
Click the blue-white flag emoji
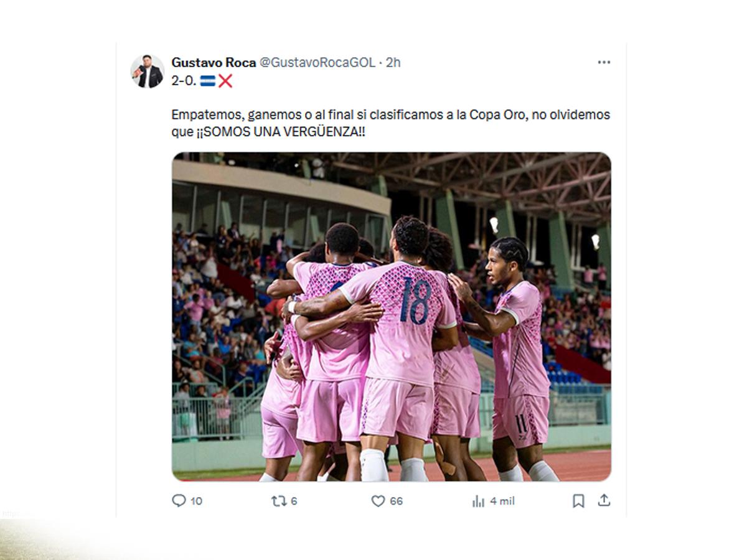click(x=207, y=81)
